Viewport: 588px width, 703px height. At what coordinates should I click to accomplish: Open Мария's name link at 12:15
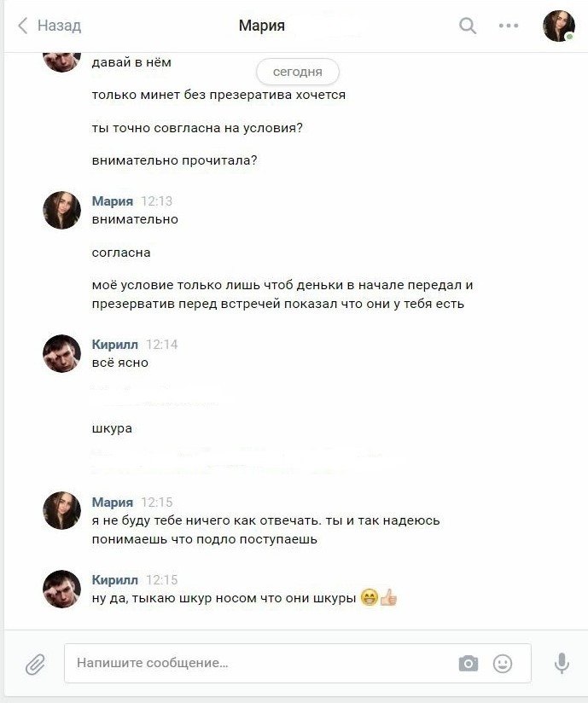[x=112, y=503]
